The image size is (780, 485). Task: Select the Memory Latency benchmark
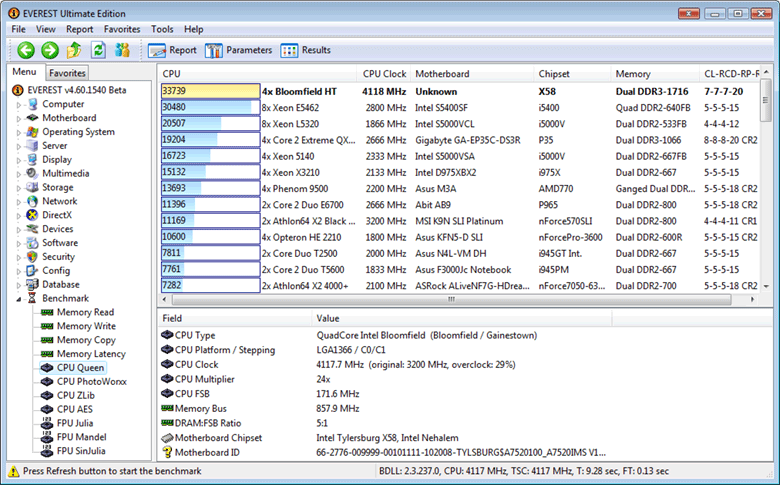[x=91, y=354]
